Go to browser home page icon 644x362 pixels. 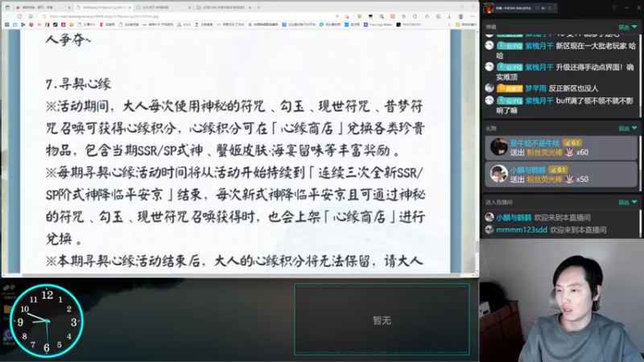[x=31, y=16]
